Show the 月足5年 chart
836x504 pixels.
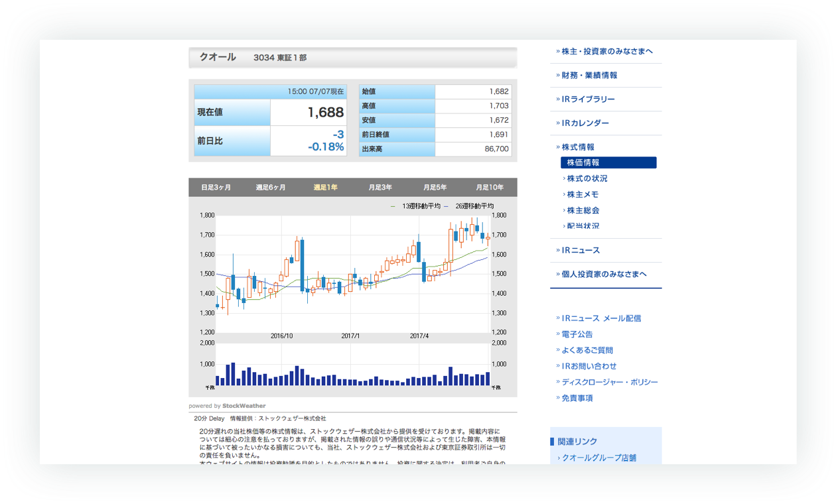pos(435,188)
